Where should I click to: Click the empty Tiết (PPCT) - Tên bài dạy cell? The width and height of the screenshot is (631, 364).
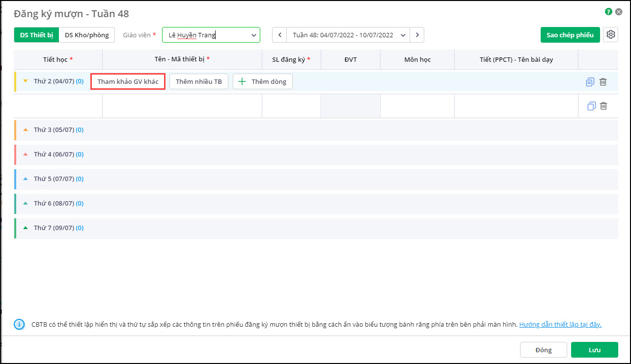(516, 106)
